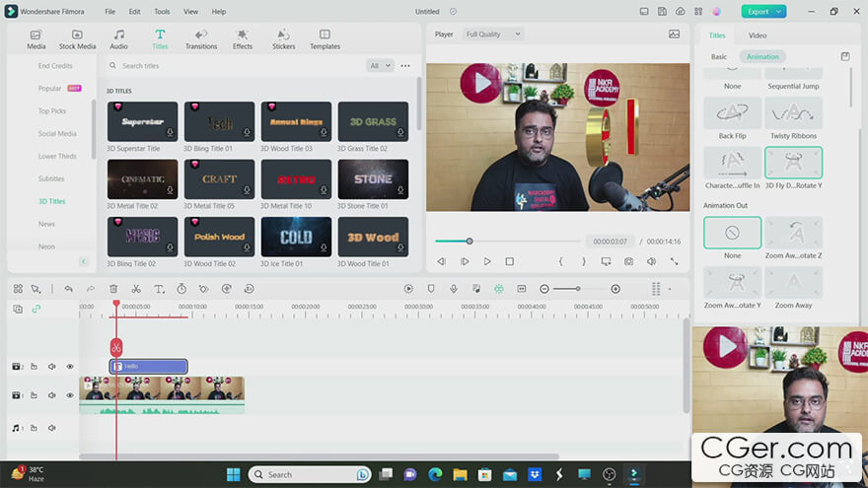The width and height of the screenshot is (868, 488).
Task: Apply the Zoom Away animation out
Action: point(793,283)
